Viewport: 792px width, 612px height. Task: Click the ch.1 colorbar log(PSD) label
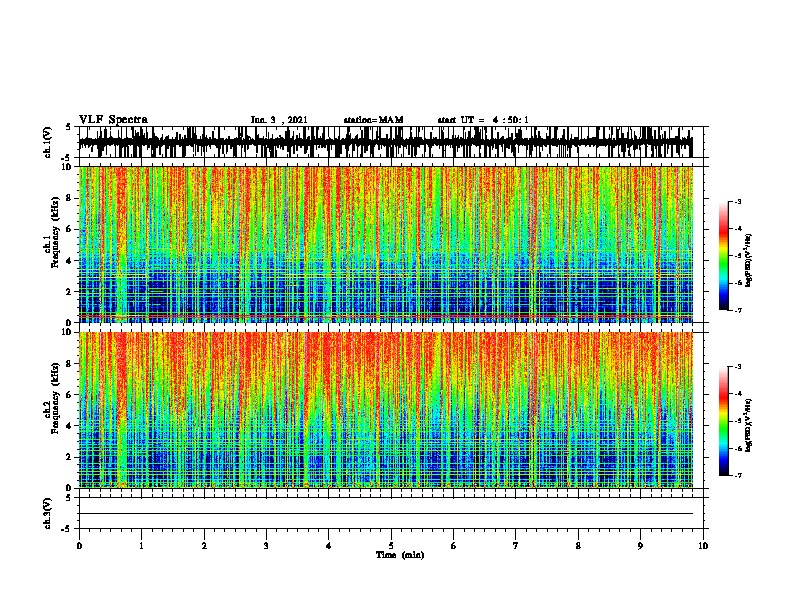749,260
